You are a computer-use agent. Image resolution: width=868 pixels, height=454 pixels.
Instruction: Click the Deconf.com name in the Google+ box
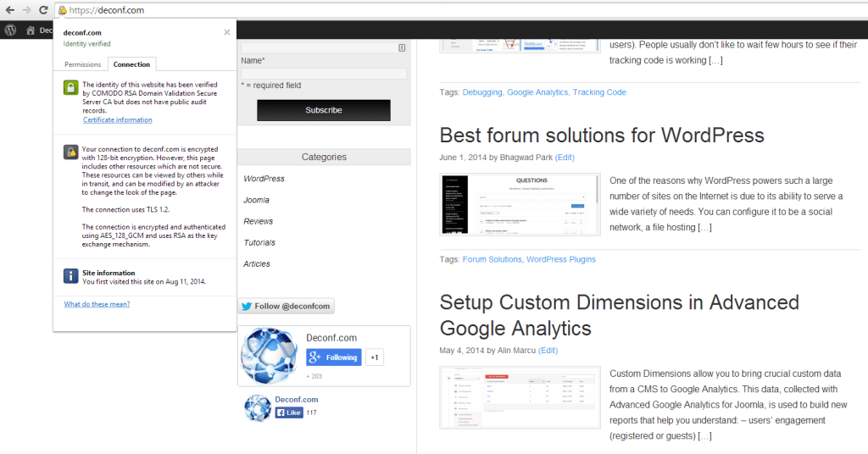point(331,338)
